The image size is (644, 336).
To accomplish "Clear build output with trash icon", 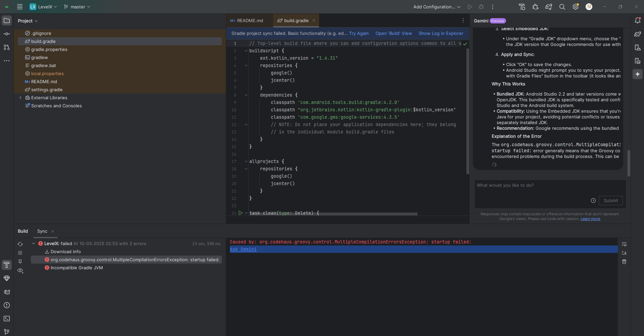I will pos(624,262).
